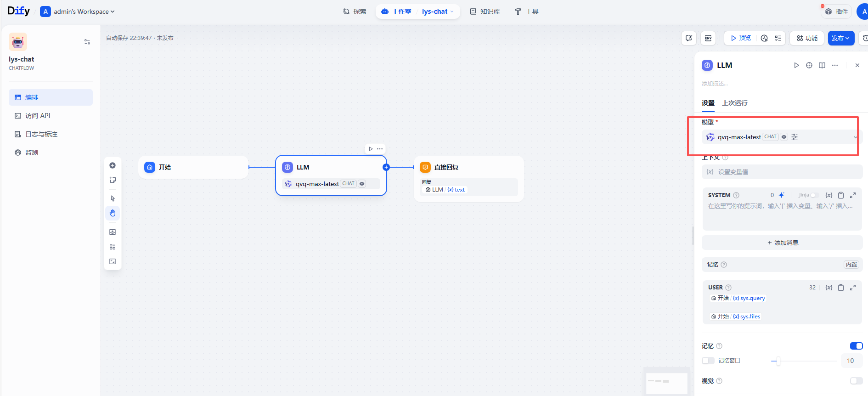Open 知识库 in top navigation
The width and height of the screenshot is (868, 396).
485,11
